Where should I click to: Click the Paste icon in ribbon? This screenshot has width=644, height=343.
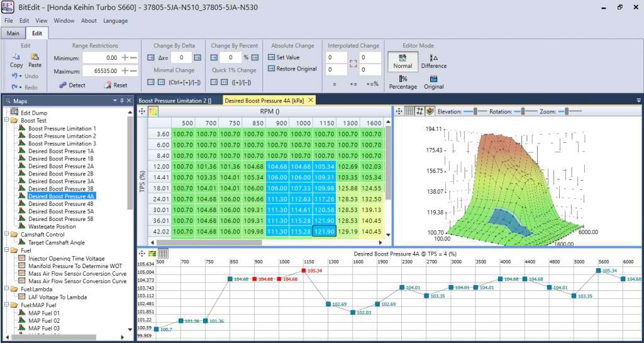coord(35,57)
